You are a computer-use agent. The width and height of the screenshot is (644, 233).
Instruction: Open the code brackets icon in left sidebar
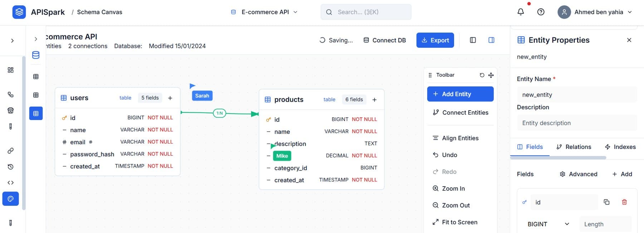[11, 183]
